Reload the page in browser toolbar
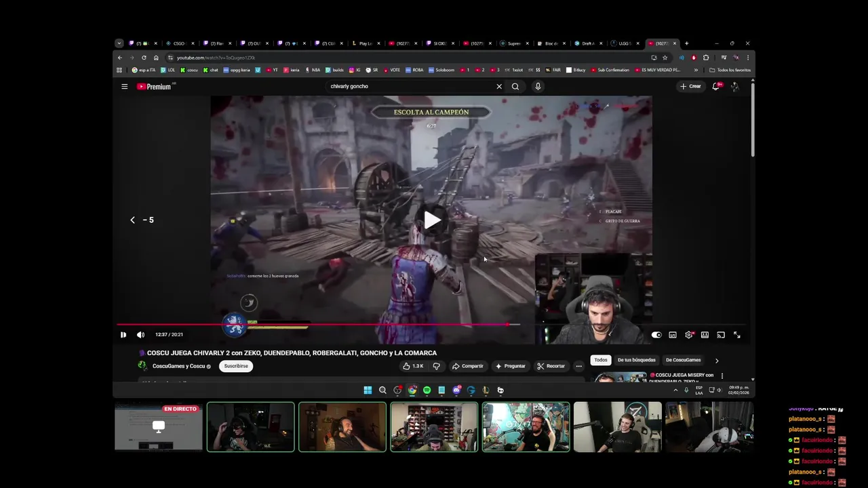The width and height of the screenshot is (868, 488). (144, 58)
